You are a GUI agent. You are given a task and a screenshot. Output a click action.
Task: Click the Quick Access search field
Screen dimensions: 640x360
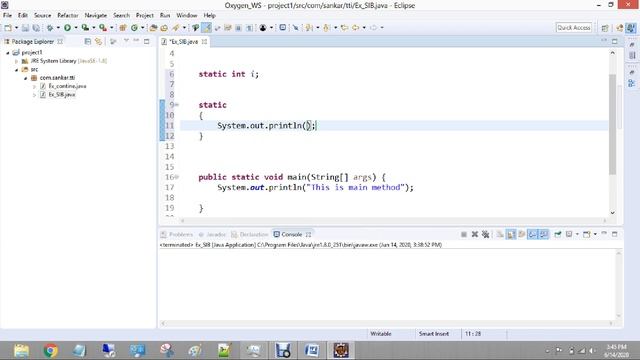click(x=573, y=28)
